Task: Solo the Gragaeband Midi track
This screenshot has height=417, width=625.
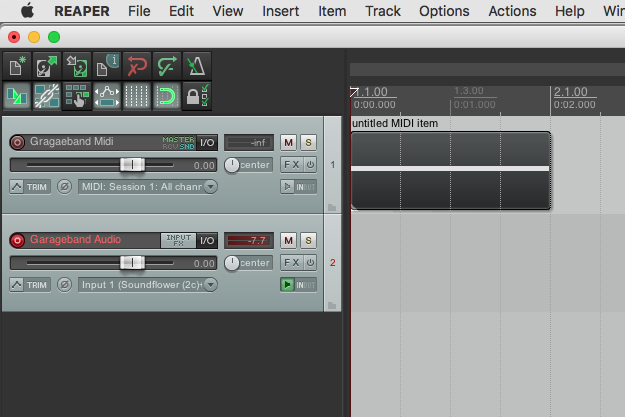Action: (x=308, y=142)
